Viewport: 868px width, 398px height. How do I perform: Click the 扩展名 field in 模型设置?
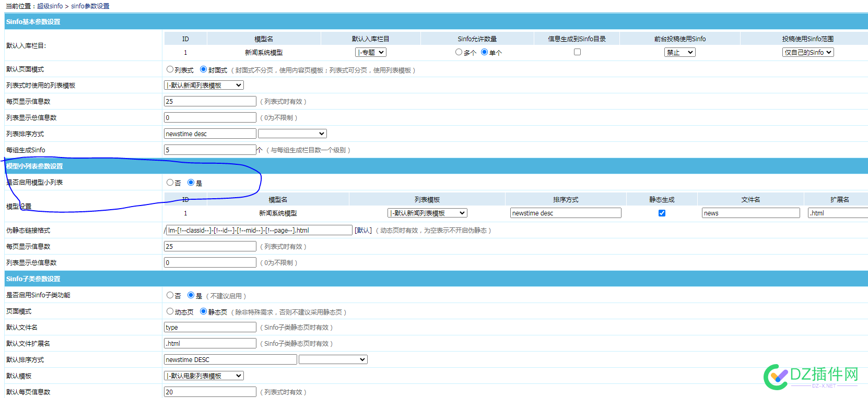[x=838, y=213]
